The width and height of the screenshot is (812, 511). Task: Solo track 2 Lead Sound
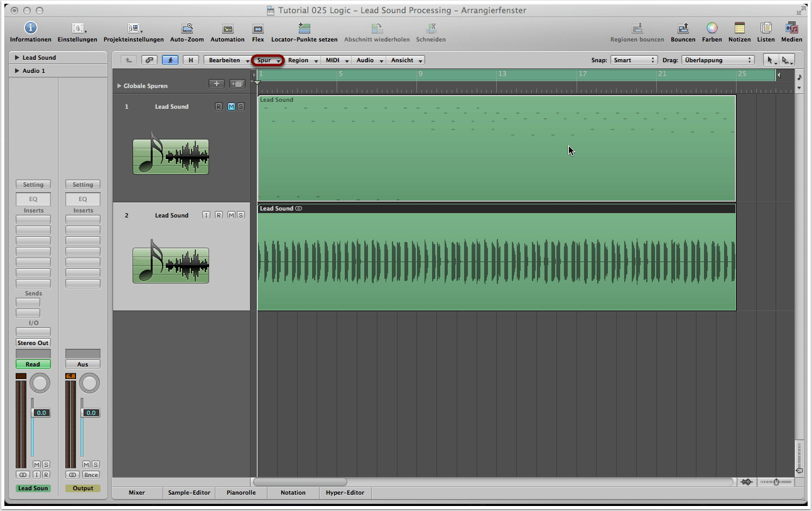click(x=241, y=216)
